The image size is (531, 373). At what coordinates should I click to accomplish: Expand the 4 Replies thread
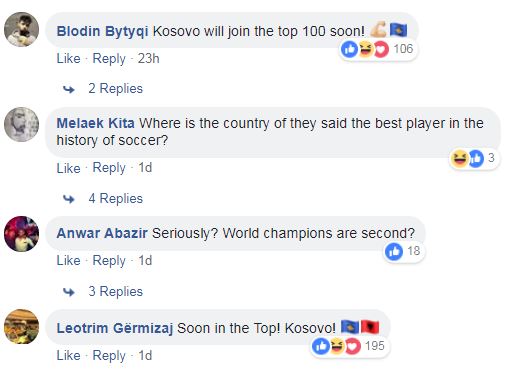tap(115, 199)
